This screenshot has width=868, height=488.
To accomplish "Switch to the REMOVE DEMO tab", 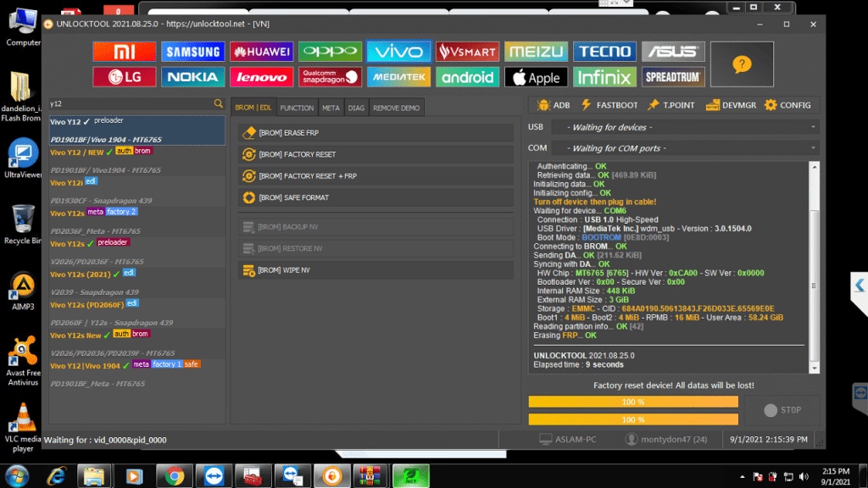I will (x=397, y=108).
